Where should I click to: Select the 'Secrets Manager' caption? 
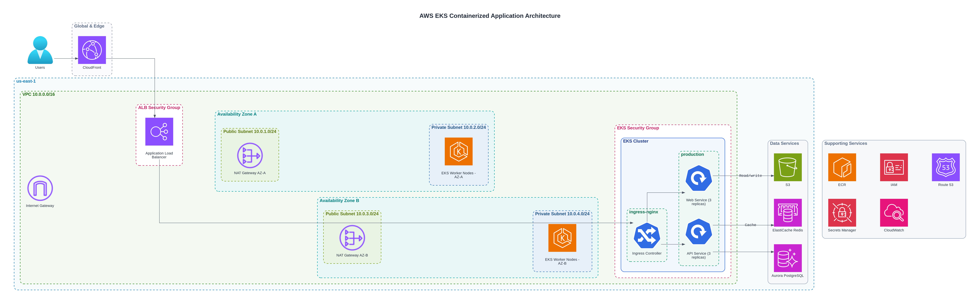pos(842,230)
